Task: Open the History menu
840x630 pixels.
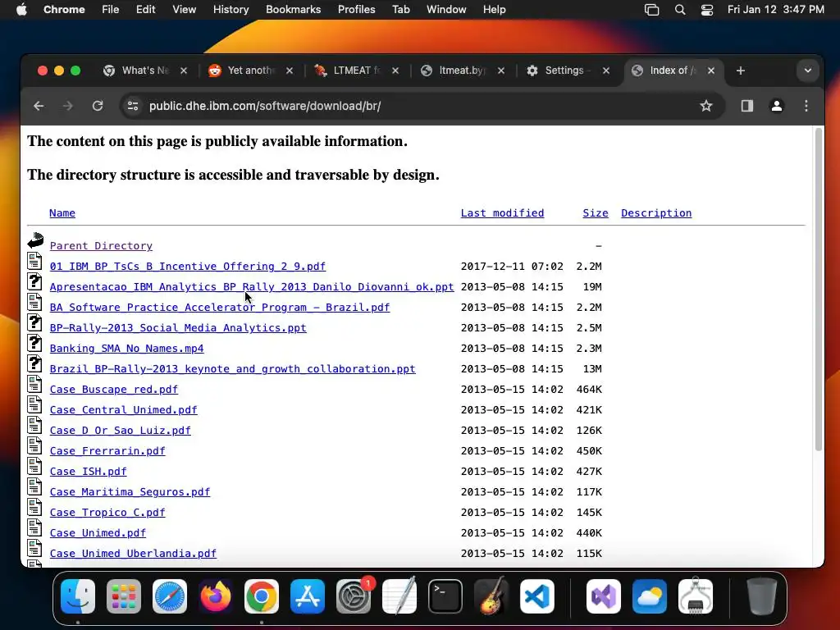Action: pos(231,10)
